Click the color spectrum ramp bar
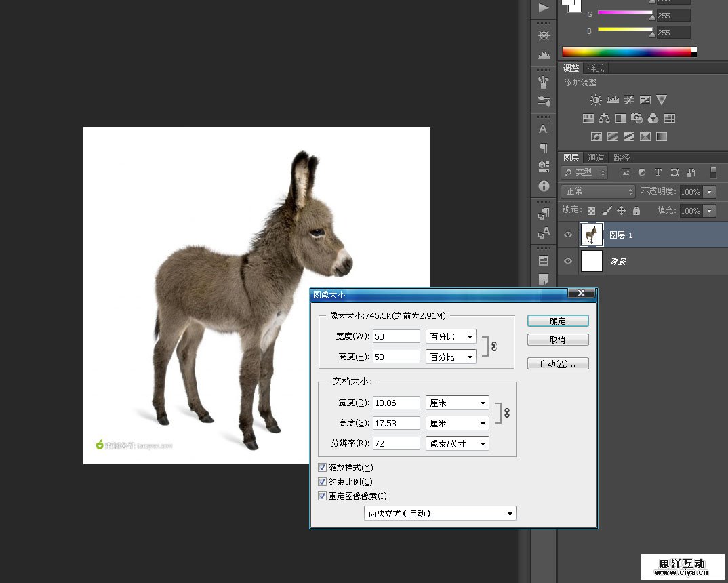The width and height of the screenshot is (728, 583). click(x=628, y=52)
